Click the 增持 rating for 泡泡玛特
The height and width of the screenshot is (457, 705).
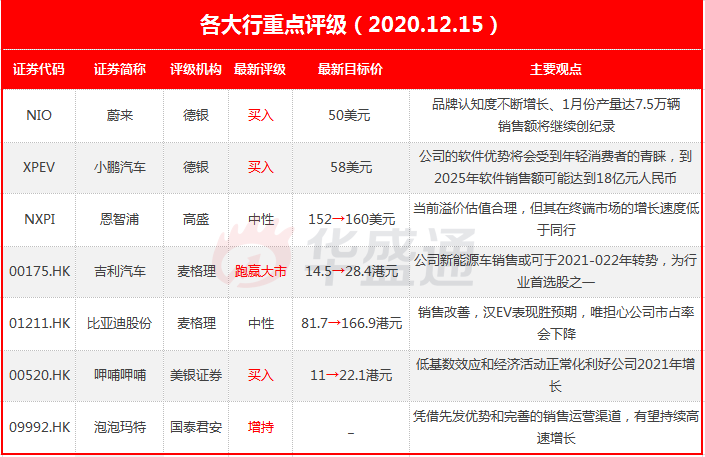(x=261, y=427)
